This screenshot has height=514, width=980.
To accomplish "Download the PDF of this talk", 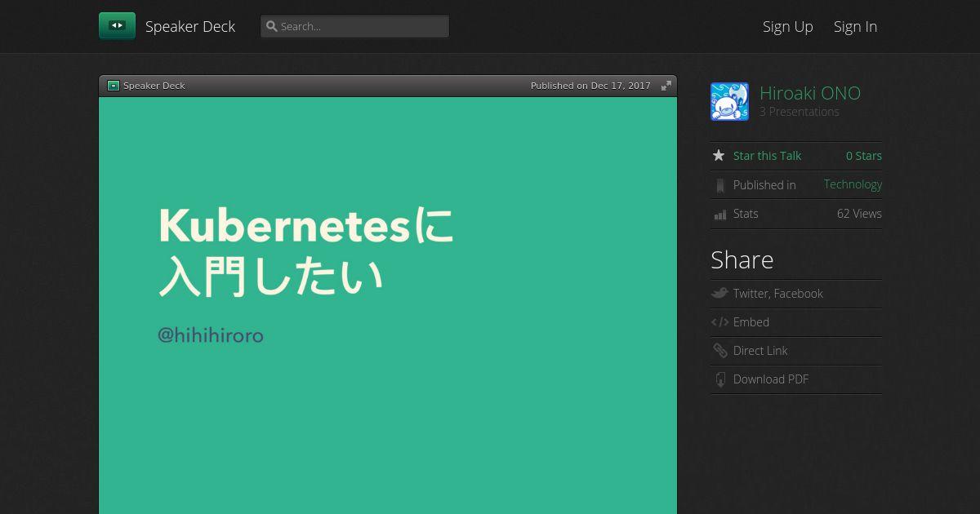I will pos(771,379).
